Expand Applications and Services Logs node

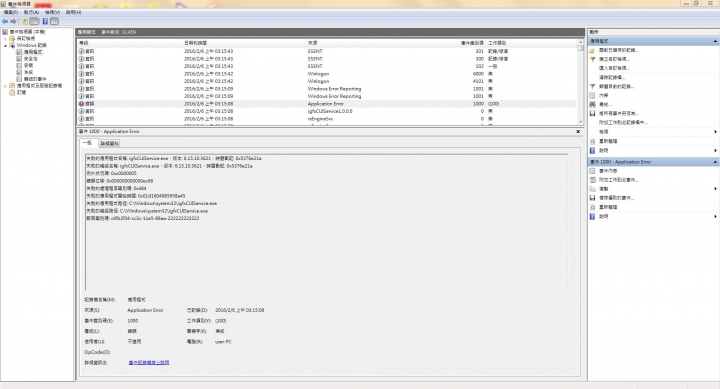[x=6, y=86]
